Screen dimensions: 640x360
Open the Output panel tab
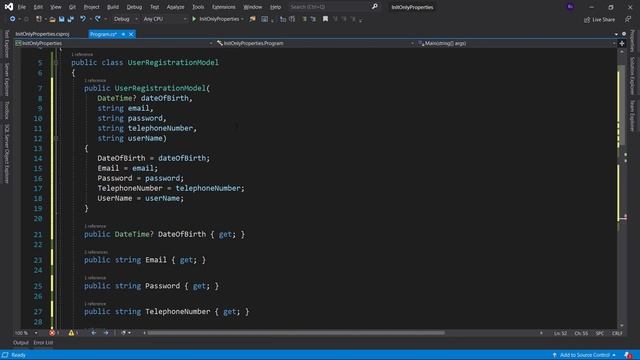click(x=21, y=343)
